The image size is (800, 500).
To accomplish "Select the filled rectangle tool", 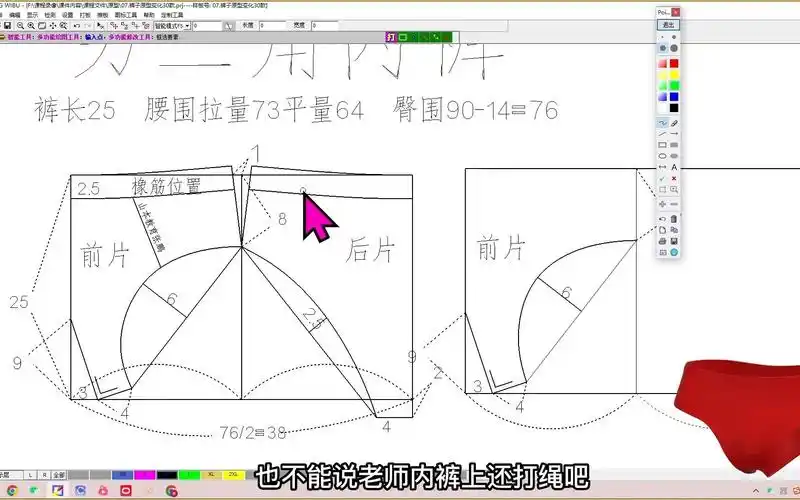I will coord(674,145).
